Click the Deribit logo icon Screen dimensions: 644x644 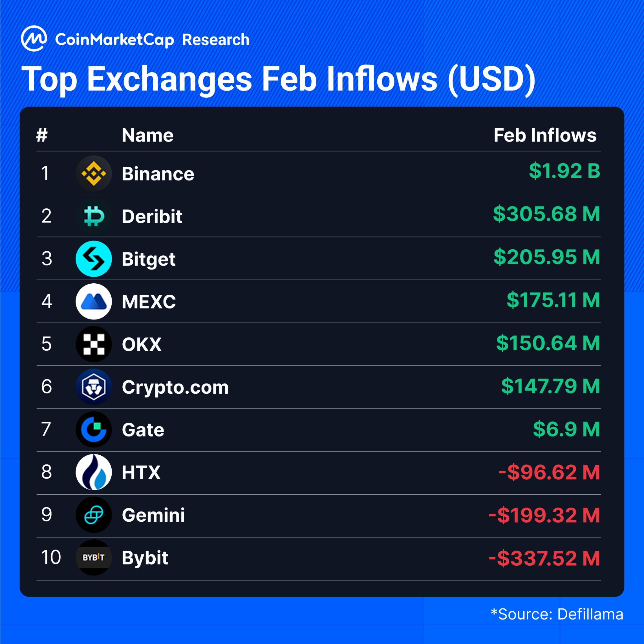point(94,216)
